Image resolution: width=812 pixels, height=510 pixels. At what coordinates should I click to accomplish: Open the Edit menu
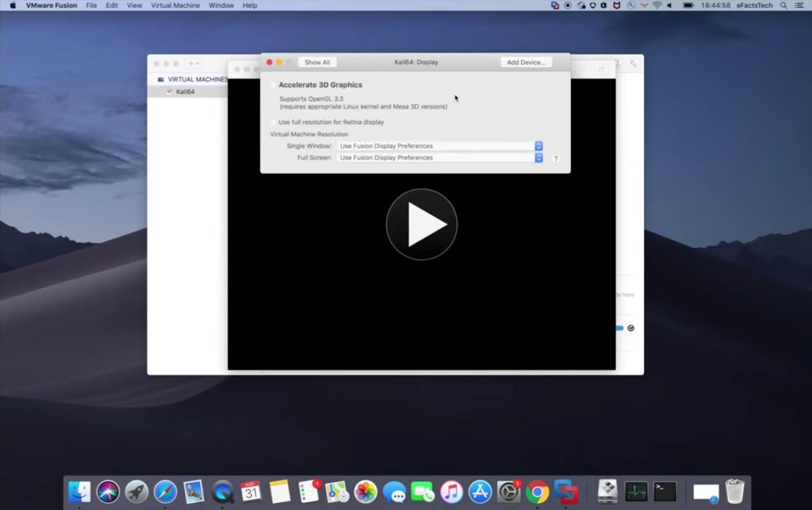pos(112,5)
